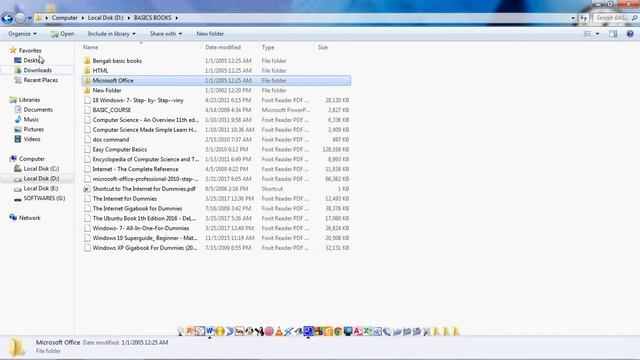Click the Change your view icon
This screenshot has height=360, width=640.
[x=587, y=34]
